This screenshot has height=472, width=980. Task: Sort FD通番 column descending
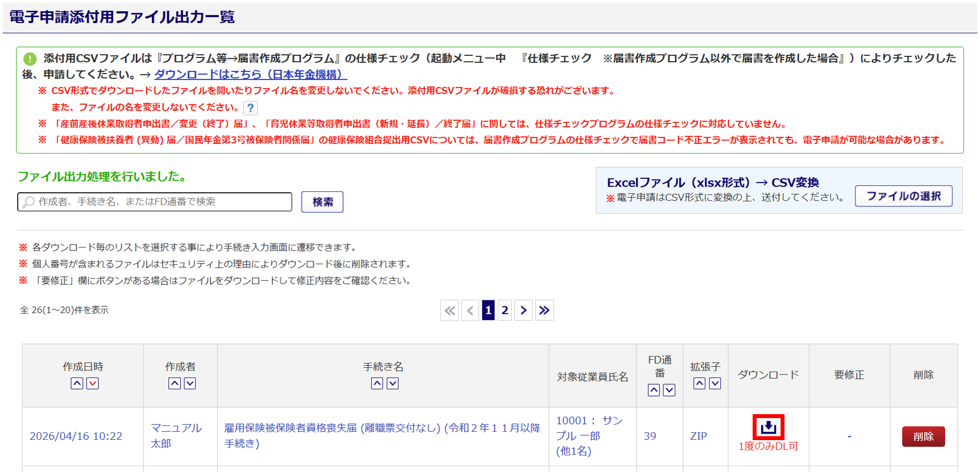pos(669,390)
